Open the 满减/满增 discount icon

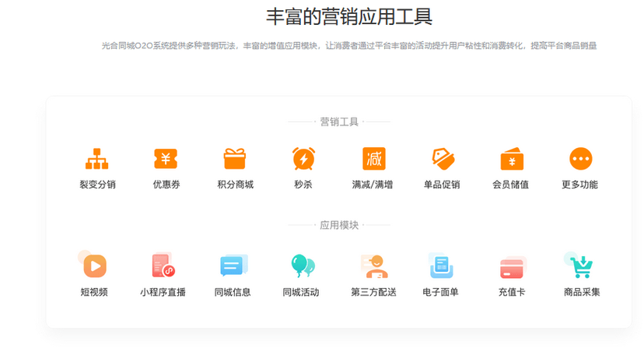(374, 159)
